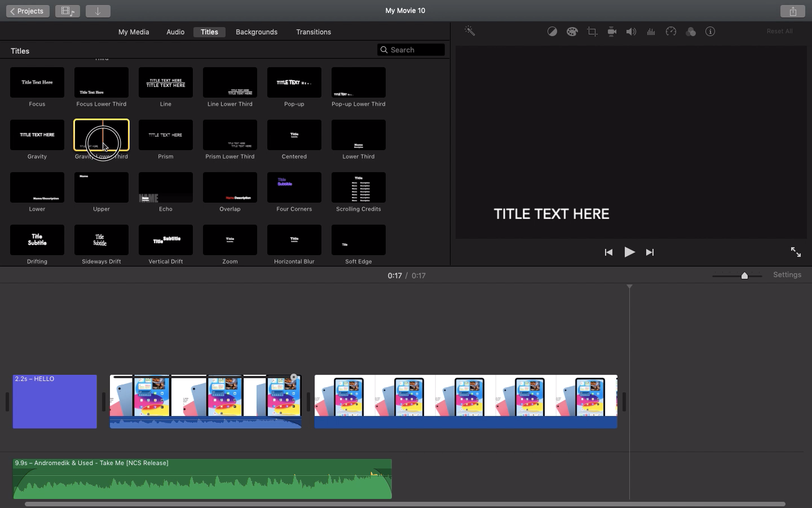Screen dimensions: 812x508
Task: Open the color correction palette tool
Action: [572, 32]
